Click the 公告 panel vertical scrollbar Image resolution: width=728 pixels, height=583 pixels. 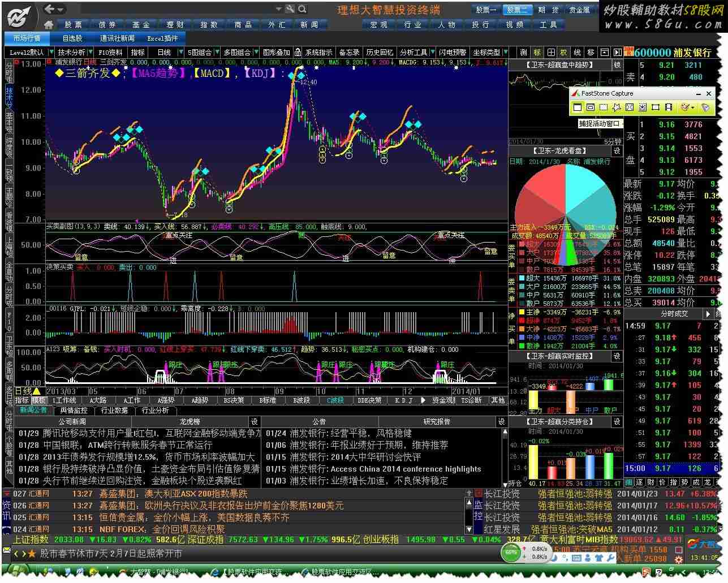[505, 457]
